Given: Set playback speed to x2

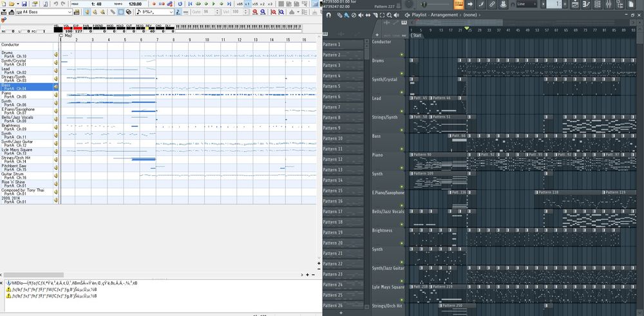Looking at the screenshot, I should tap(262, 4).
